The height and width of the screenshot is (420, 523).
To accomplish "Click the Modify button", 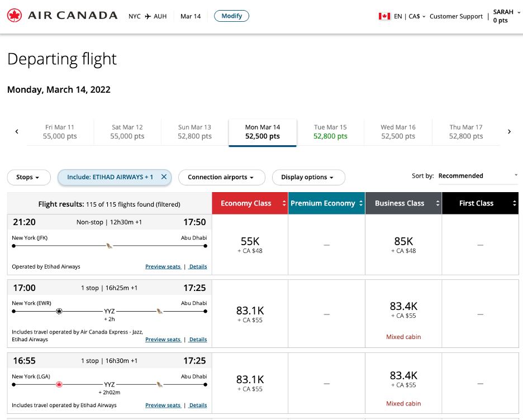I will [x=231, y=16].
